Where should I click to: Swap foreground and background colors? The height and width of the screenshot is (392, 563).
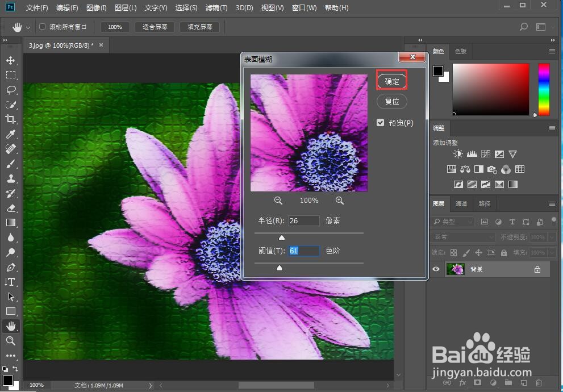[15, 369]
